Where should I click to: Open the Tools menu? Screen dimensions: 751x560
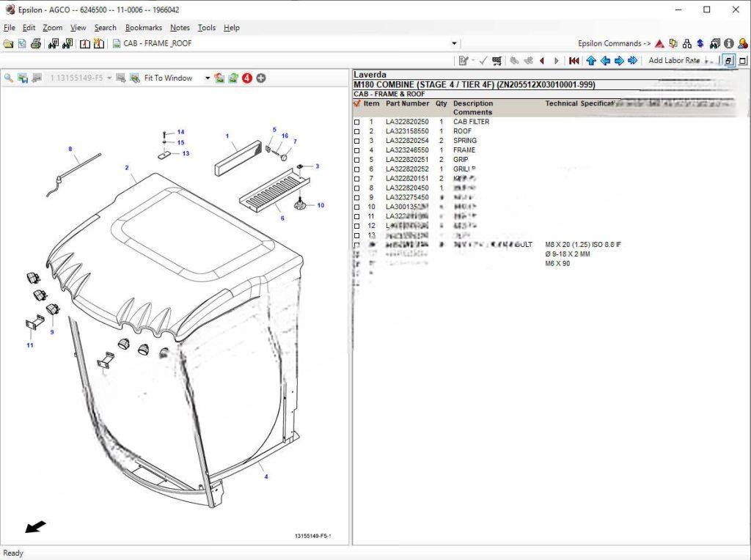207,28
